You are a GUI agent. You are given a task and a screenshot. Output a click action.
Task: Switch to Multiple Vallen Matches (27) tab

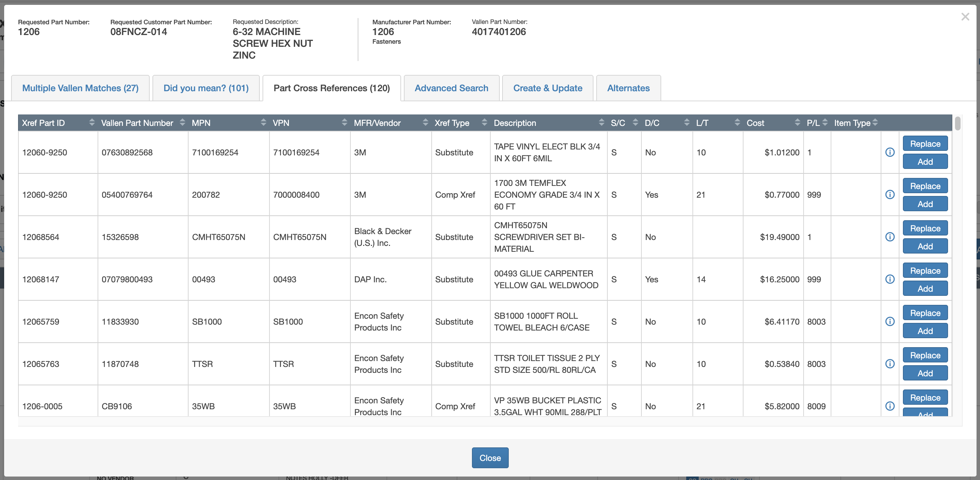(x=80, y=88)
